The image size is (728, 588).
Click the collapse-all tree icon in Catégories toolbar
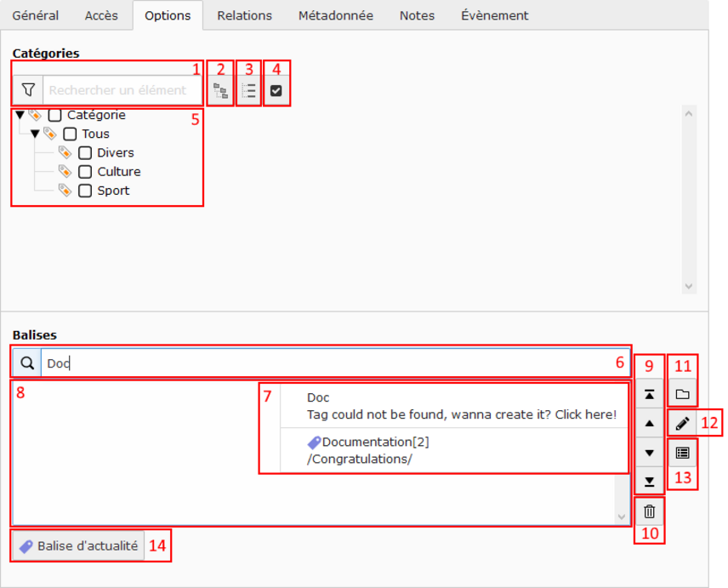(x=248, y=90)
